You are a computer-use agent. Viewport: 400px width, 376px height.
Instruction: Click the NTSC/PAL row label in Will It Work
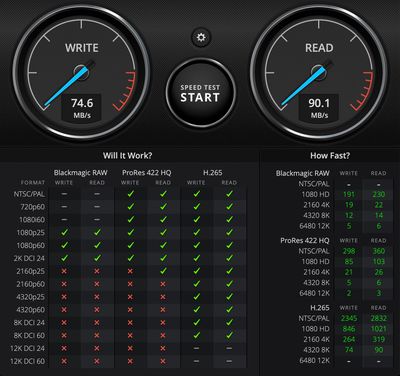(29, 194)
